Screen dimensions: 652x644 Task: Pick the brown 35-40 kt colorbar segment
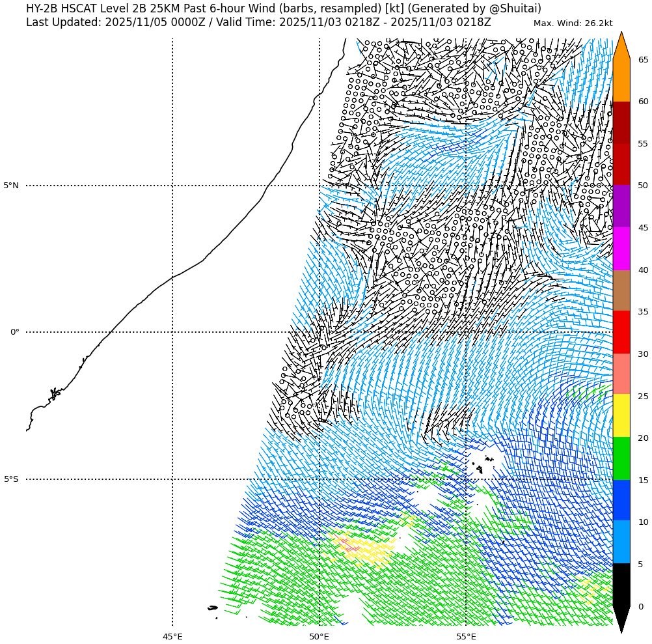coord(621,290)
